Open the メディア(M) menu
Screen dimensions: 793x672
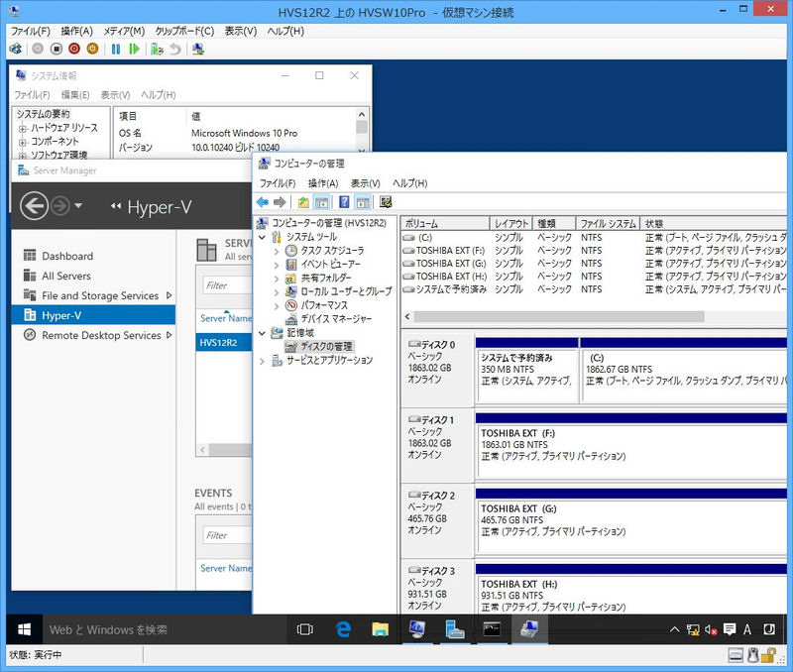click(x=124, y=32)
